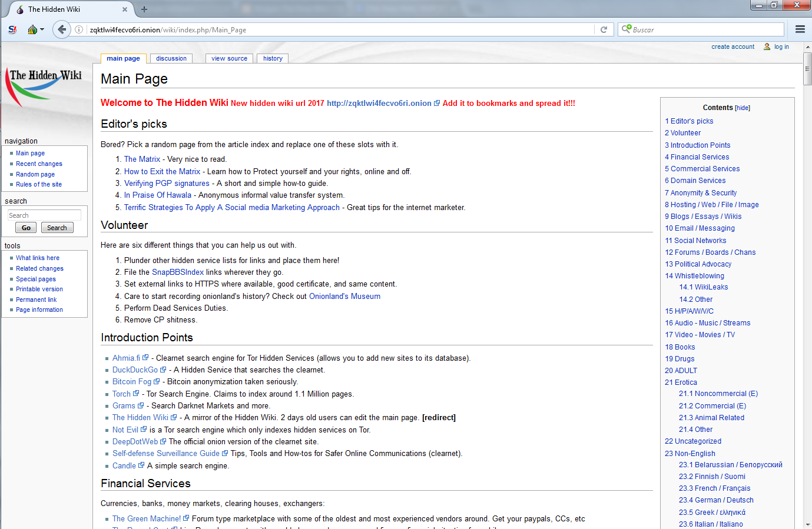Jump to 14.1 WikiLeaks in Contents
This screenshot has height=529, width=812.
(704, 287)
